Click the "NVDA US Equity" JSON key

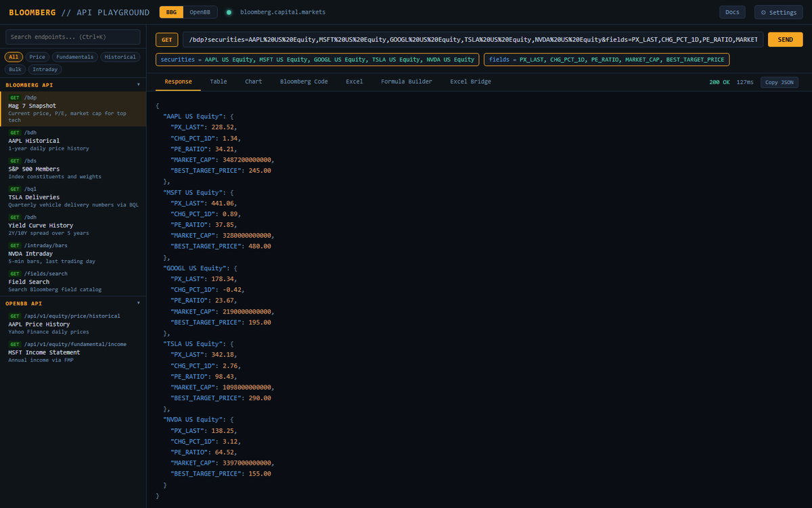192,419
